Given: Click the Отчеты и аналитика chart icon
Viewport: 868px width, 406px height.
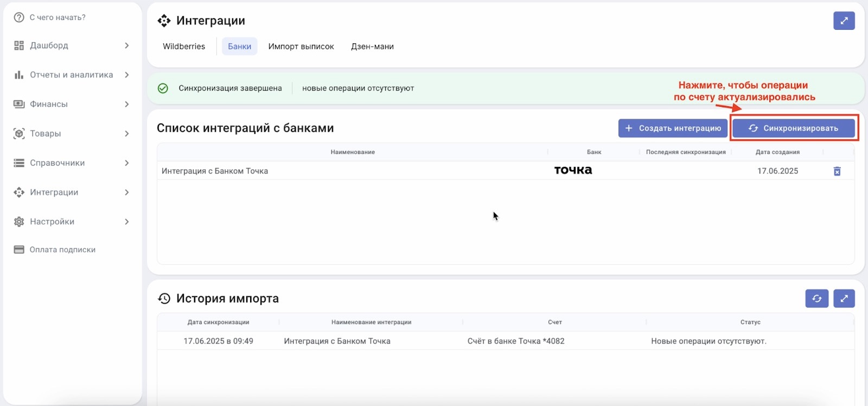Looking at the screenshot, I should pos(19,75).
